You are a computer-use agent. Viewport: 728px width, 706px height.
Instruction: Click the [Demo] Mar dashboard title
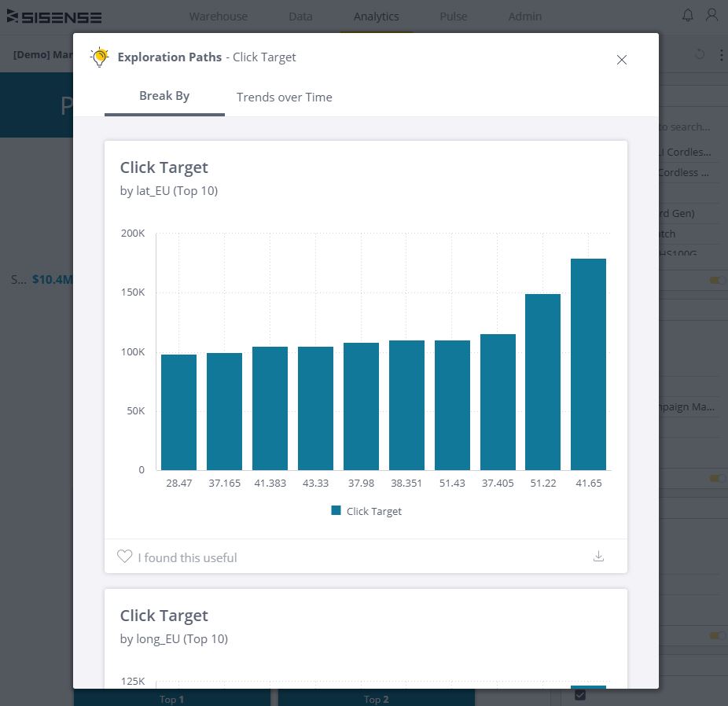[42, 55]
